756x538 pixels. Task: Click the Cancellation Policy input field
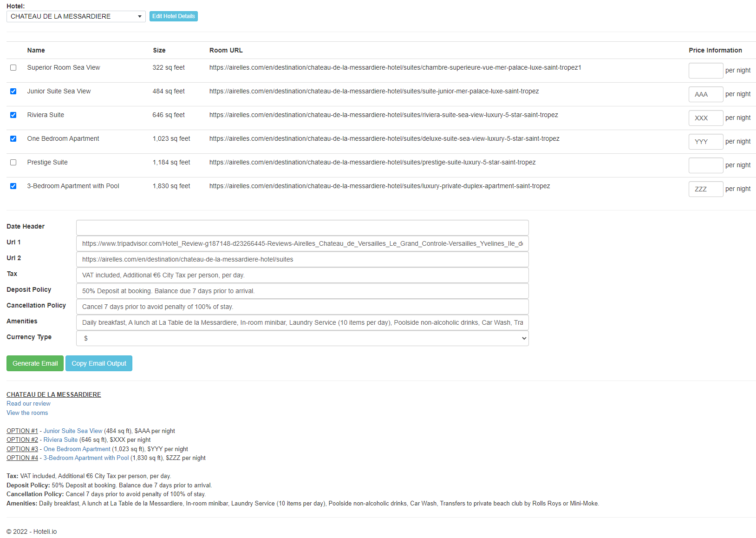point(302,307)
